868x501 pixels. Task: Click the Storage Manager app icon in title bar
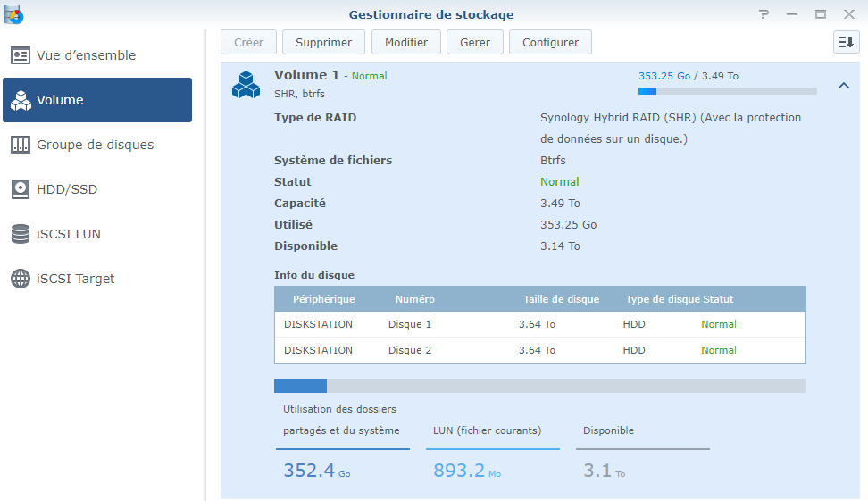click(13, 14)
